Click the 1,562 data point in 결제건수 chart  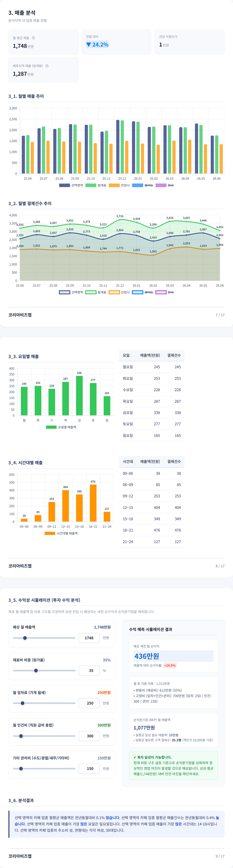click(x=153, y=255)
